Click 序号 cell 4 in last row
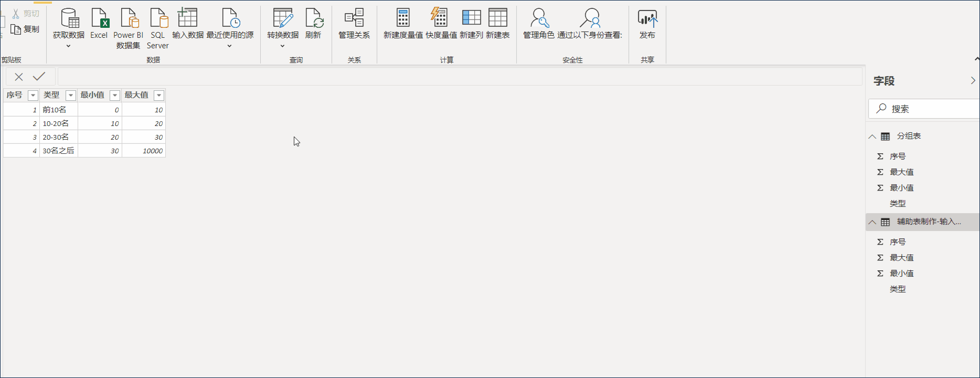Image resolution: width=980 pixels, height=378 pixels. [x=22, y=151]
